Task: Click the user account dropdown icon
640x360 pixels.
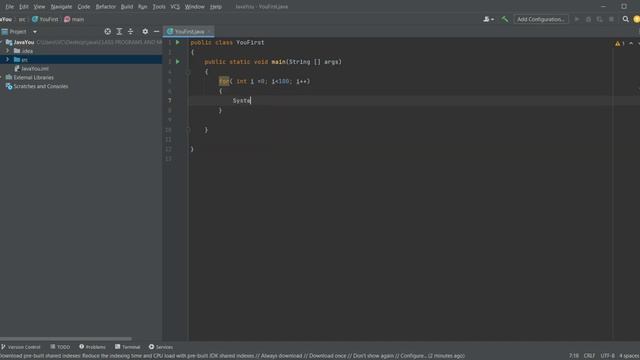Action: 488,19
